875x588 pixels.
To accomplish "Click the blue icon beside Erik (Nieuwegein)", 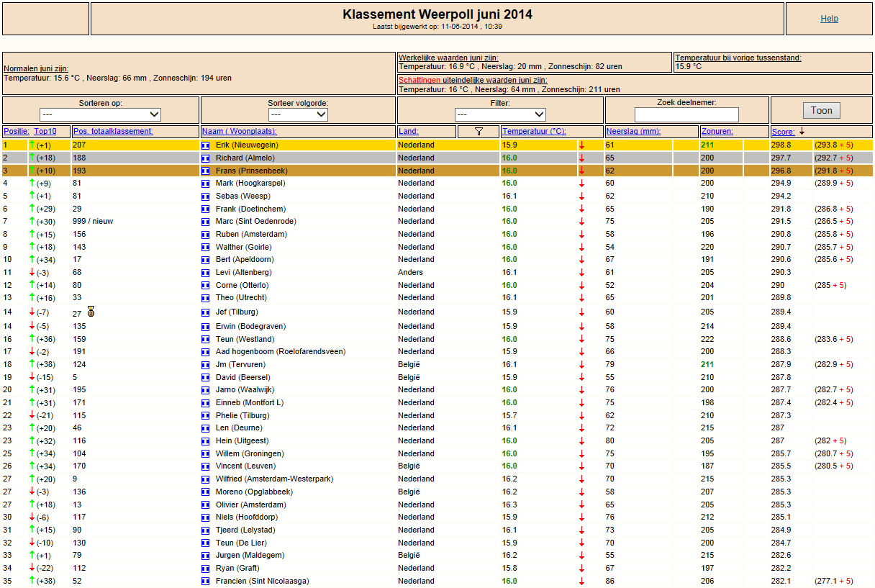I will tap(205, 145).
